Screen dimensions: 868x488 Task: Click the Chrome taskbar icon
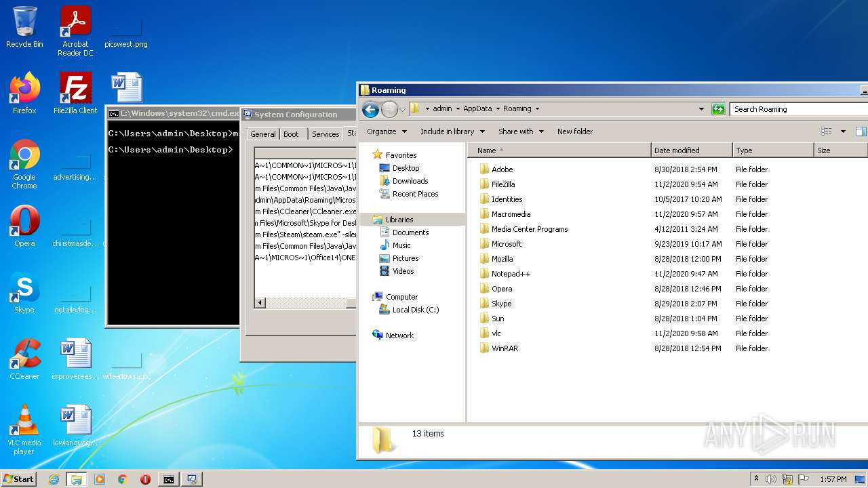(123, 479)
